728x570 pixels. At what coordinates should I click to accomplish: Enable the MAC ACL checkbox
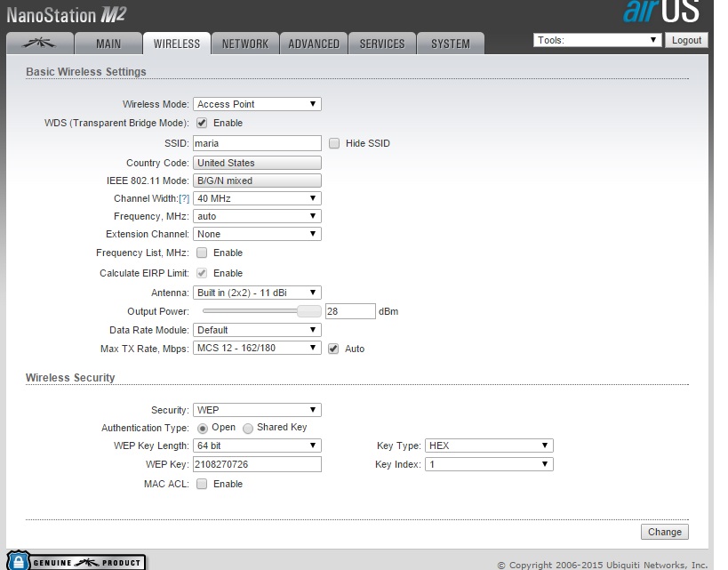point(202,484)
